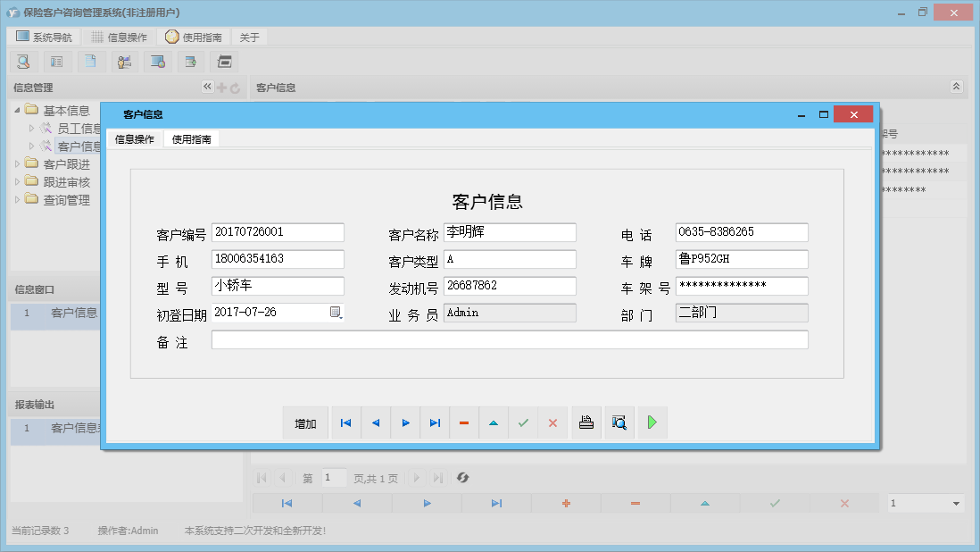Click the refresh icon in the pagination bar
Screen dimensions: 980x552
[462, 478]
